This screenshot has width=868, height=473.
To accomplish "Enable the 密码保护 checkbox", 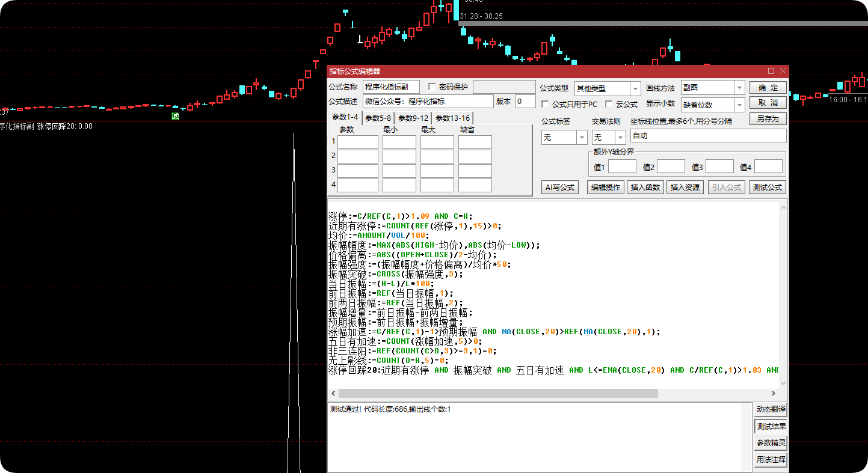I will (432, 87).
